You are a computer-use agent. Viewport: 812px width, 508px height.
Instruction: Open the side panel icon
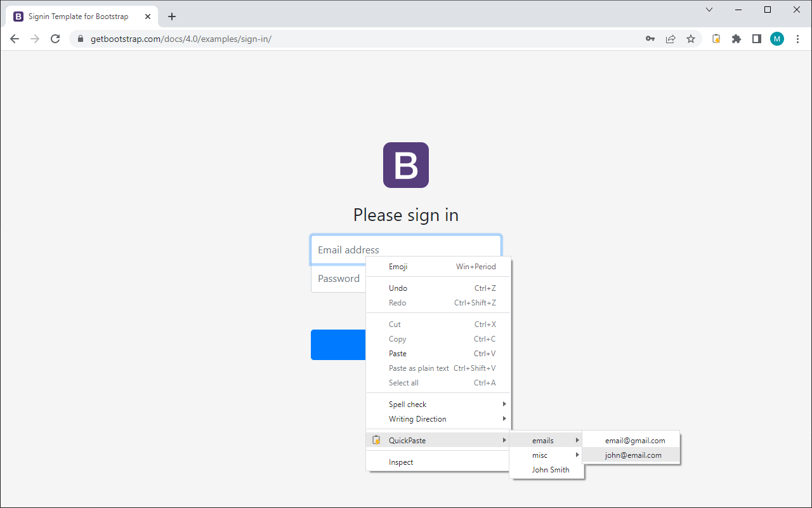[x=756, y=39]
